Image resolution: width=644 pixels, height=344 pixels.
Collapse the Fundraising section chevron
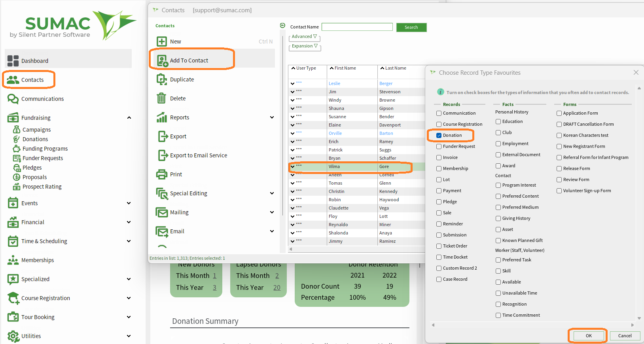pyautogui.click(x=129, y=118)
